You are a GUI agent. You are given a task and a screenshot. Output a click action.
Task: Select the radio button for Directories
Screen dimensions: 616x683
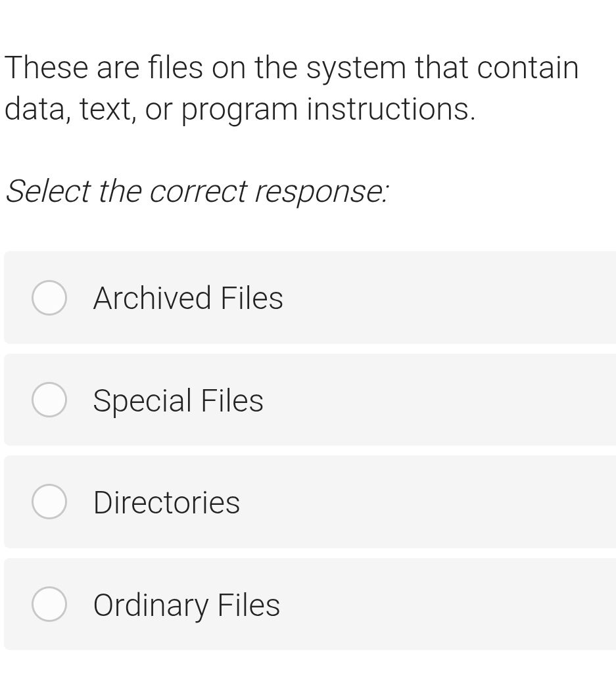pyautogui.click(x=49, y=502)
